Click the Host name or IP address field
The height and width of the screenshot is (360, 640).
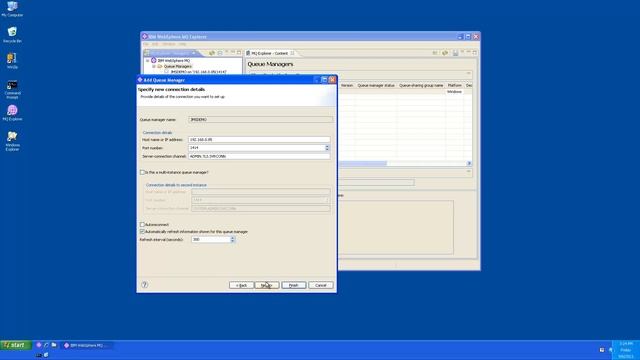pos(259,140)
